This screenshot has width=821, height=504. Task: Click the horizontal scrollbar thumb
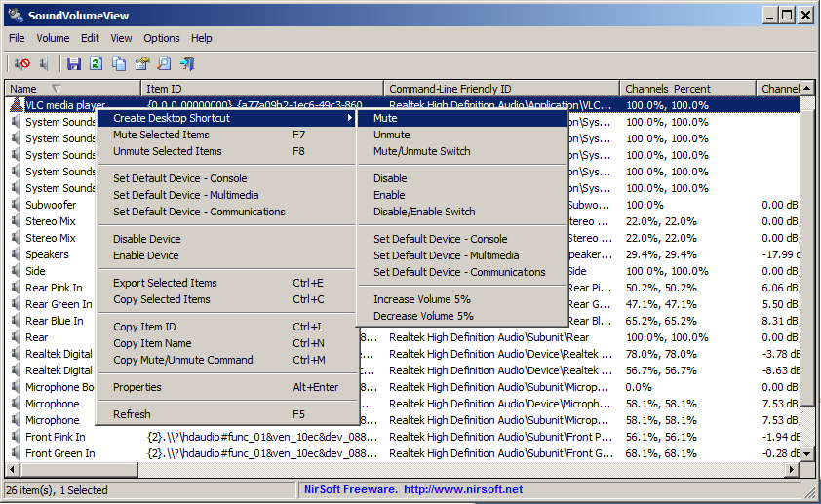79,470
